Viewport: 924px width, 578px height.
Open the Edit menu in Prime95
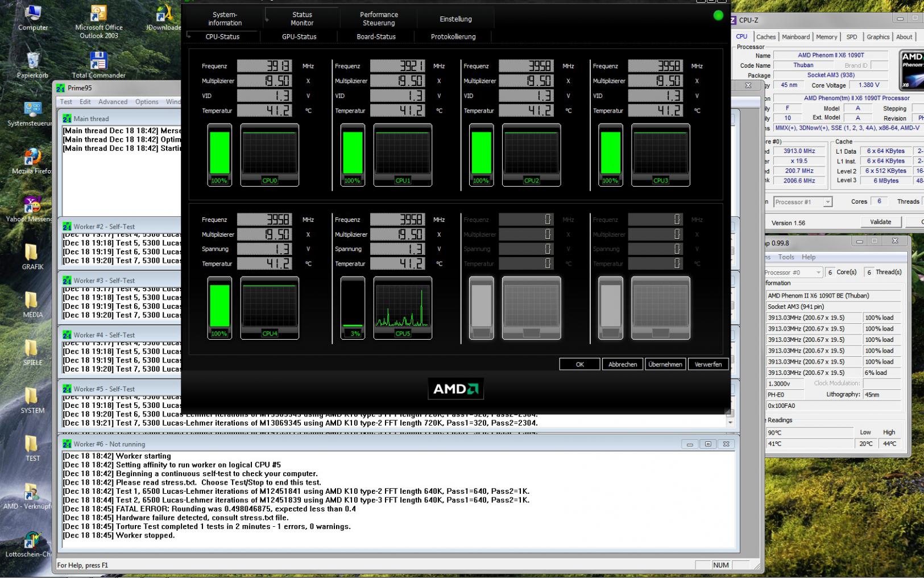tap(85, 102)
